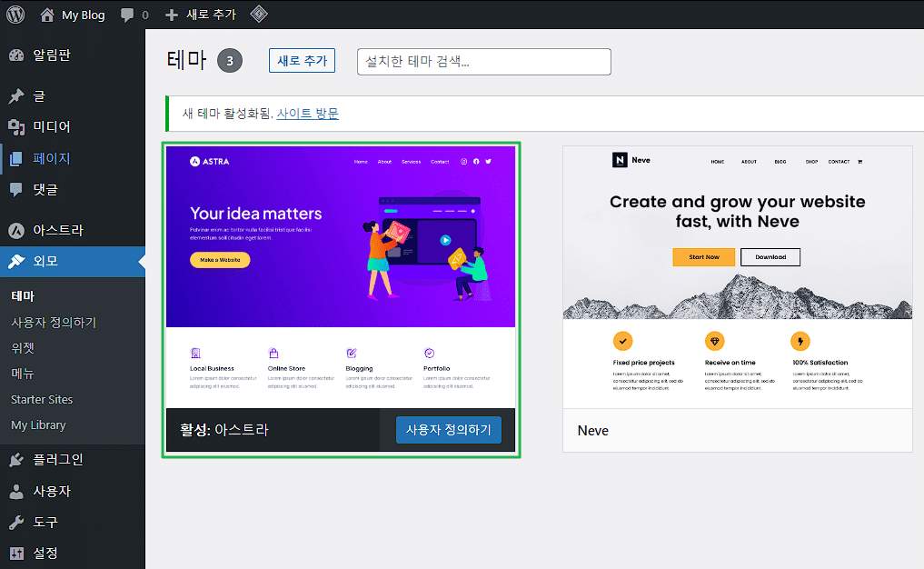Select the 테마 submenu item
The height and width of the screenshot is (569, 924).
[x=23, y=296]
